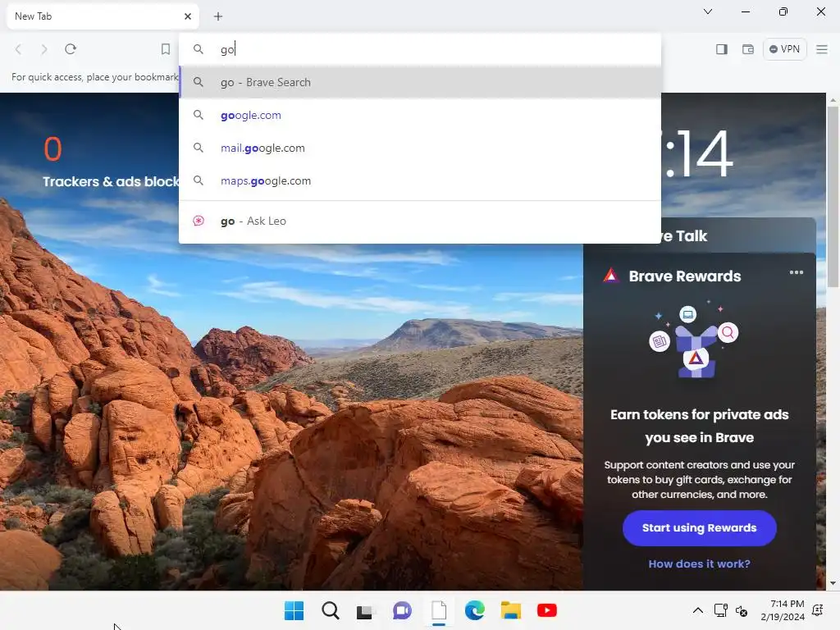The height and width of the screenshot is (630, 840).
Task: Expand the system tray hidden icons chevron
Action: 698,610
